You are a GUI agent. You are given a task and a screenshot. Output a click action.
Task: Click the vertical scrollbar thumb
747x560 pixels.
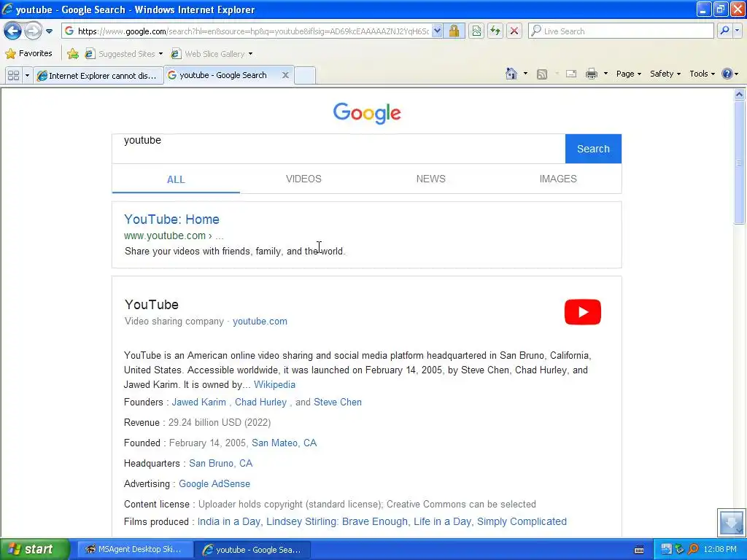click(x=740, y=162)
